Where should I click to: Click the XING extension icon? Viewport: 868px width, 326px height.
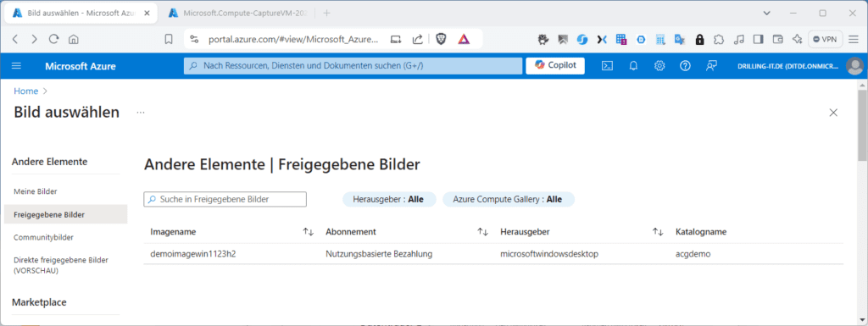click(602, 39)
